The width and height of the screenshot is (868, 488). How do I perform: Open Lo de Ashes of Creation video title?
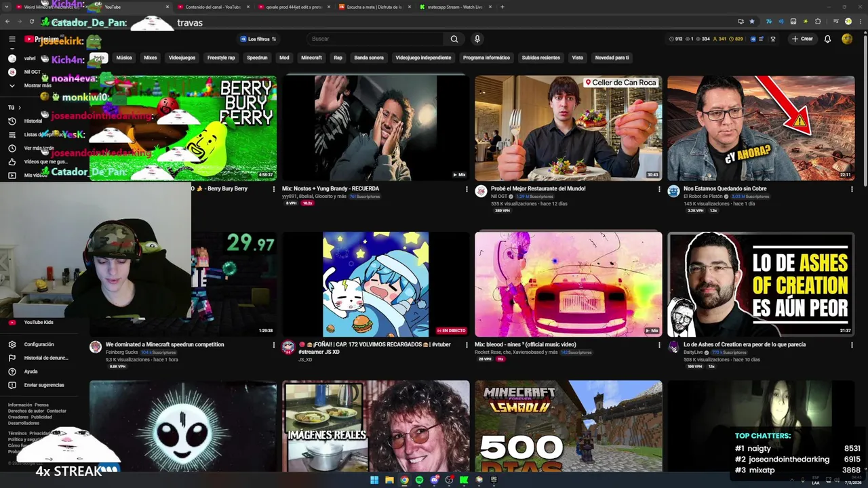click(745, 344)
